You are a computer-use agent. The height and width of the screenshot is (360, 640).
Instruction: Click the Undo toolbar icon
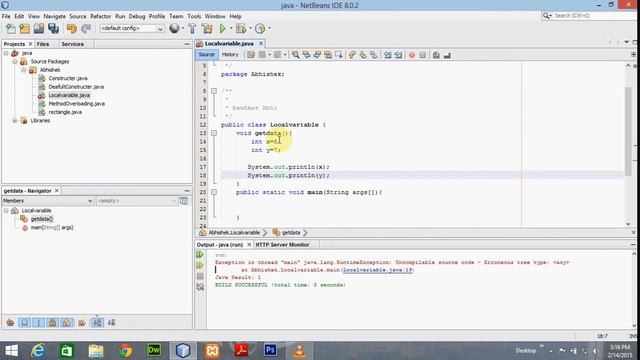point(72,29)
